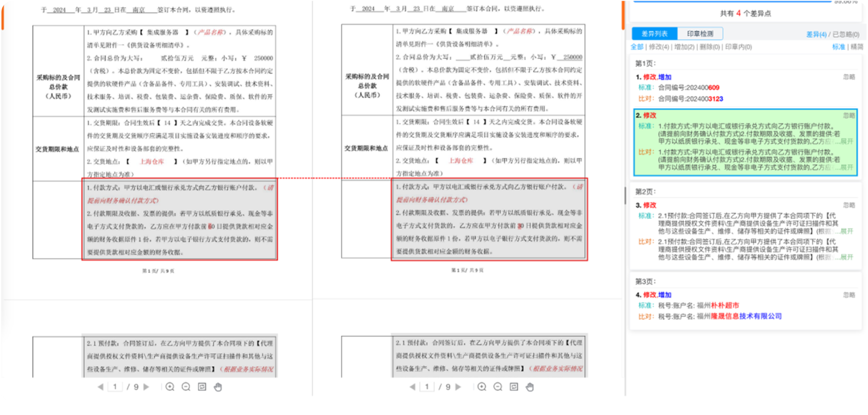868x415 pixels.
Task: Zoom out on the left document
Action: click(x=186, y=387)
